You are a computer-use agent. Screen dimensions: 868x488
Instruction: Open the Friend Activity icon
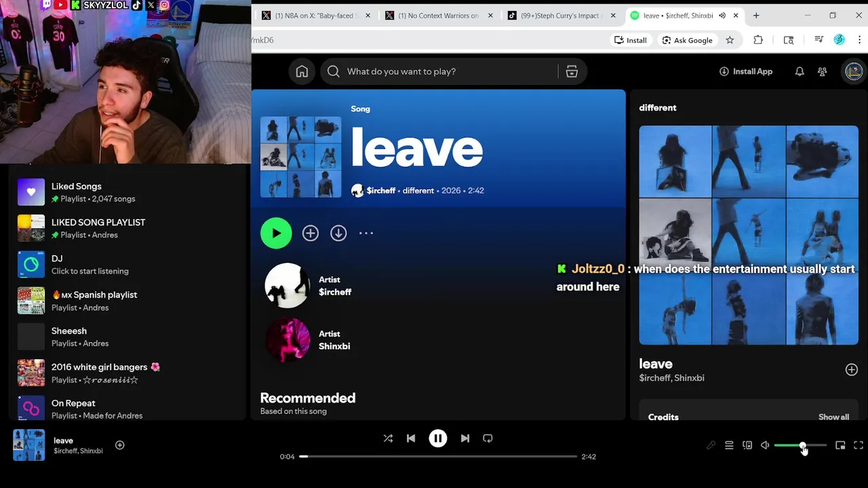coord(823,71)
